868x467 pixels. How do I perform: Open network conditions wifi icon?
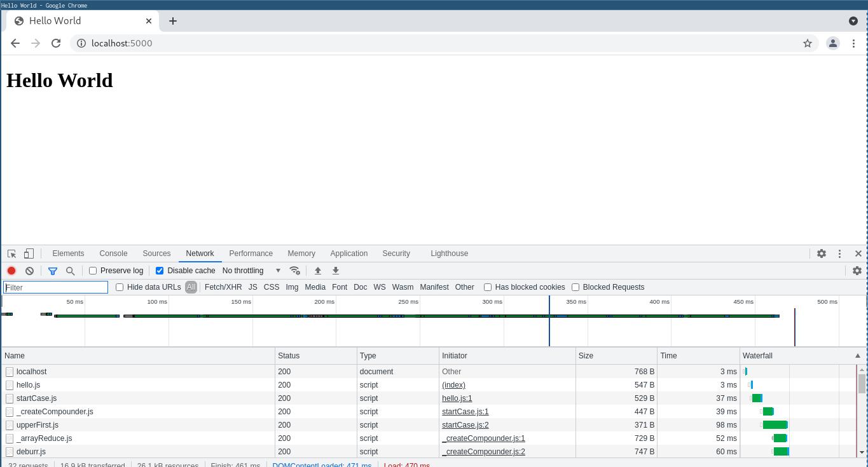click(x=294, y=271)
